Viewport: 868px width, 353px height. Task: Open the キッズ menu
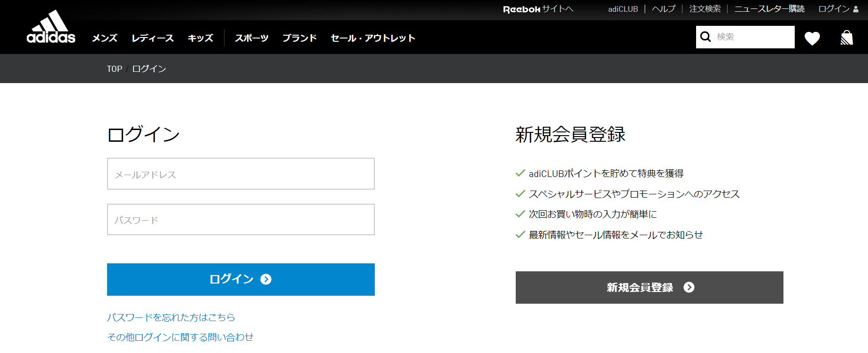coord(201,38)
